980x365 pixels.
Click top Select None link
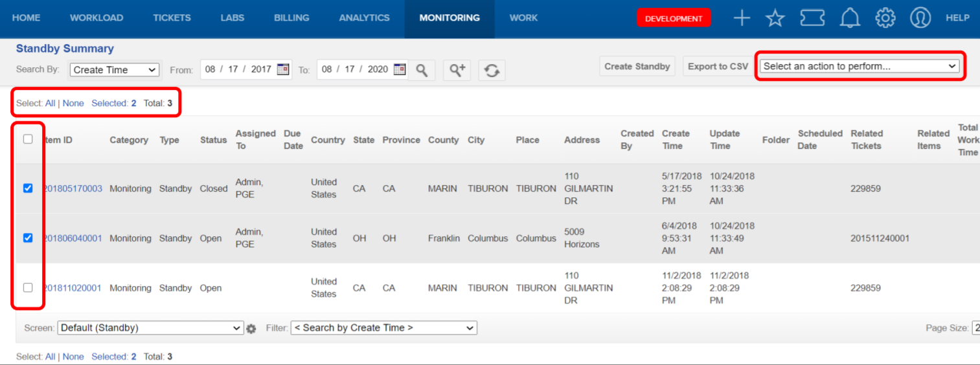(x=73, y=103)
